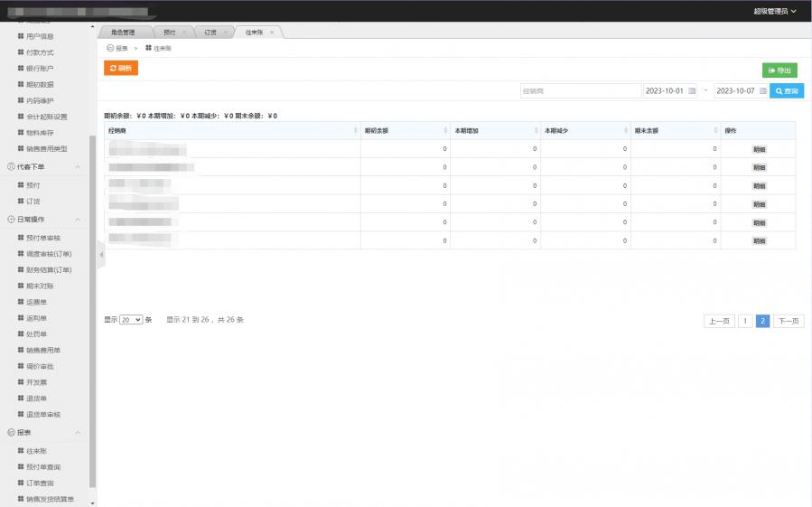Image resolution: width=812 pixels, height=507 pixels.
Task: Open calendar icon beside start date 2023-10-01
Action: click(x=693, y=91)
